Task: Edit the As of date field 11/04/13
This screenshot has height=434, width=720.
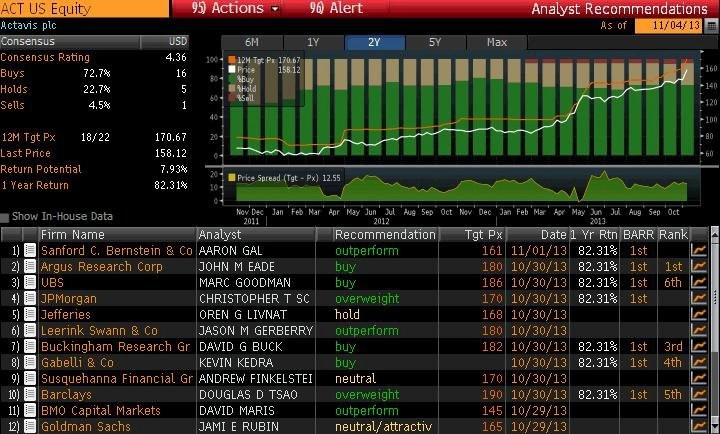Action: click(x=669, y=25)
